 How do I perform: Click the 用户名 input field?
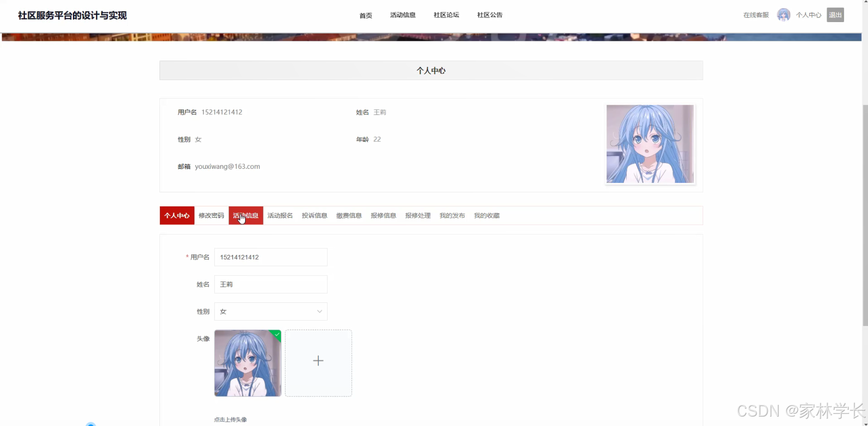(x=271, y=257)
